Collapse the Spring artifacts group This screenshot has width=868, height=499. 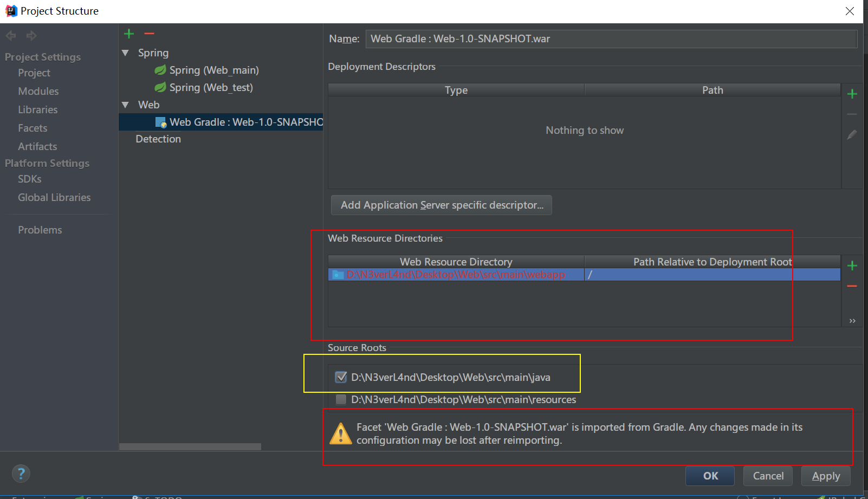click(125, 53)
